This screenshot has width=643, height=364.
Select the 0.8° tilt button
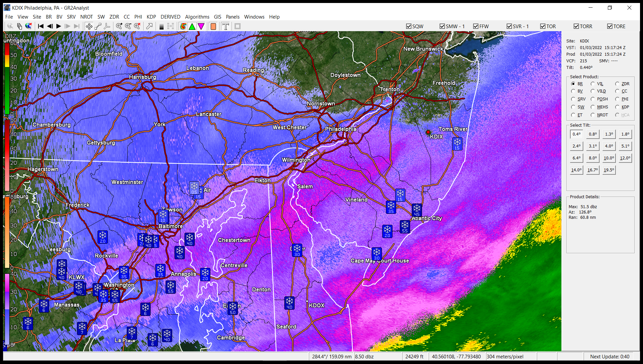tap(593, 134)
